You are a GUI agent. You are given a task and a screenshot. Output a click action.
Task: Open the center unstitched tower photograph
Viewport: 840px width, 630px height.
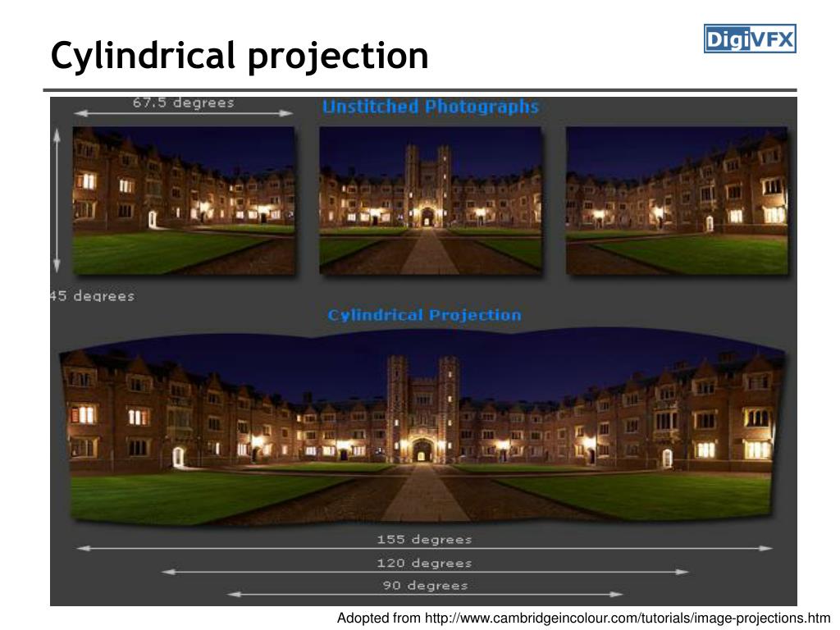430,201
